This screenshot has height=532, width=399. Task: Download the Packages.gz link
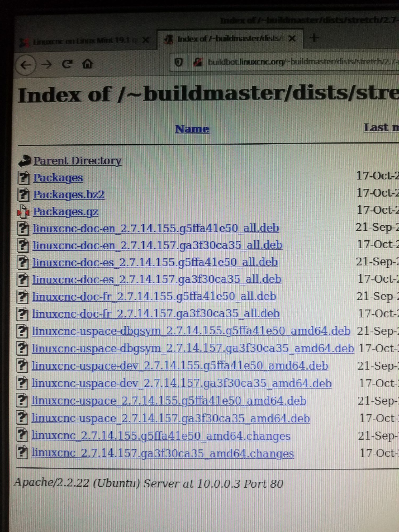(x=65, y=212)
